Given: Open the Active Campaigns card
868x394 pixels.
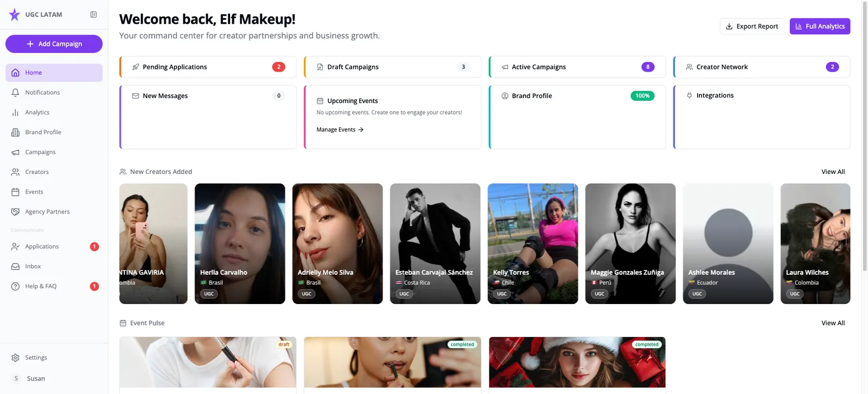Looking at the screenshot, I should coord(577,67).
